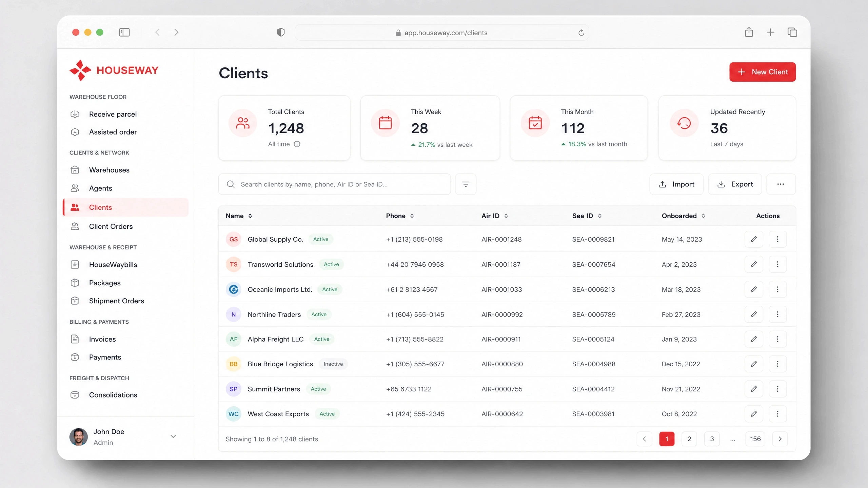Open Blue Bridge Logistics row actions menu

click(x=777, y=364)
